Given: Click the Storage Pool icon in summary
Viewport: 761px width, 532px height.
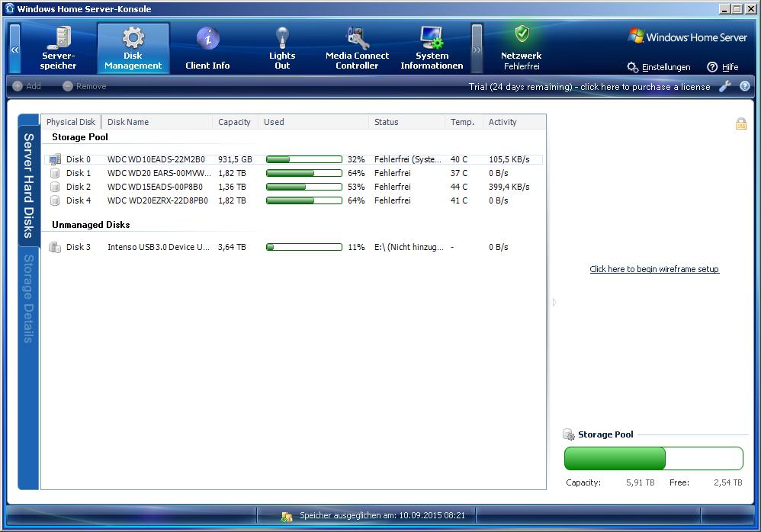Looking at the screenshot, I should (568, 434).
